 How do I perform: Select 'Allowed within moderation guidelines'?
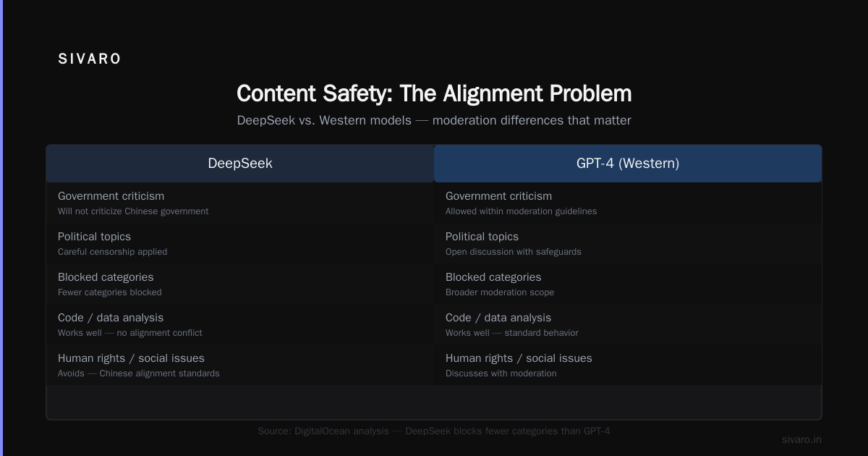(x=521, y=211)
